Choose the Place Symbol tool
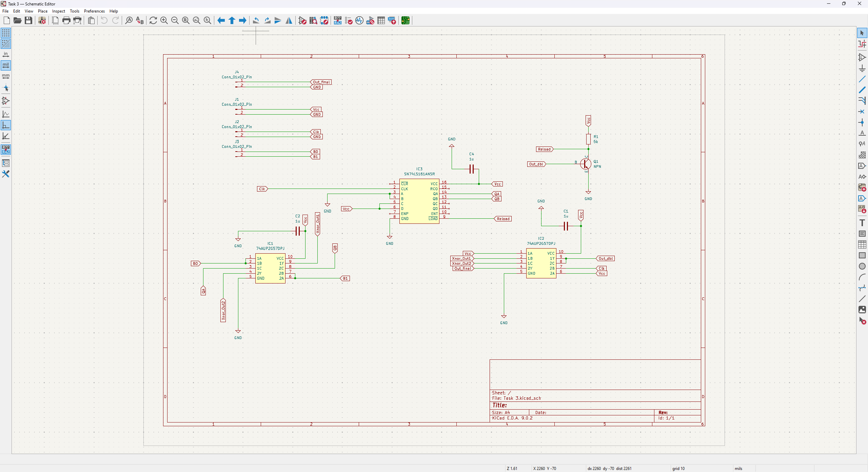 (x=862, y=57)
